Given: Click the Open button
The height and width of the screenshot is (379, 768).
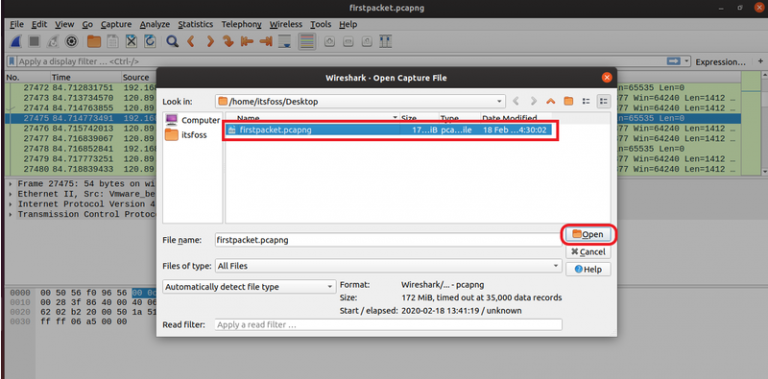Looking at the screenshot, I should tap(588, 235).
